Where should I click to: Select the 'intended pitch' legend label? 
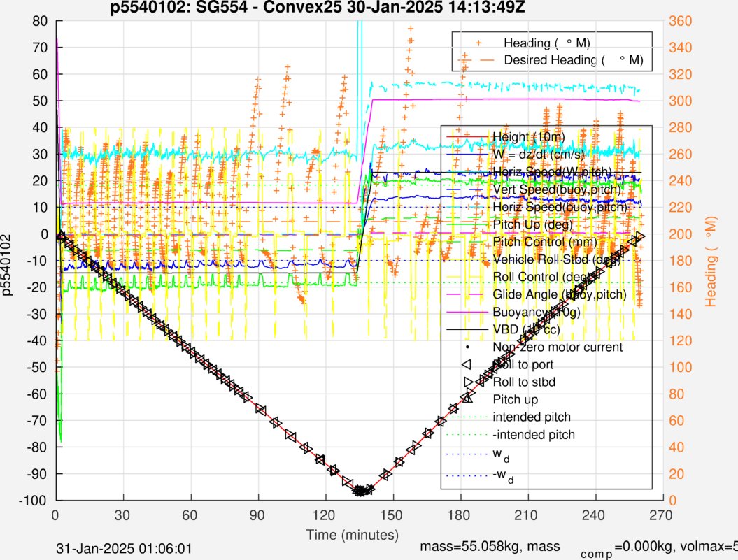point(530,417)
